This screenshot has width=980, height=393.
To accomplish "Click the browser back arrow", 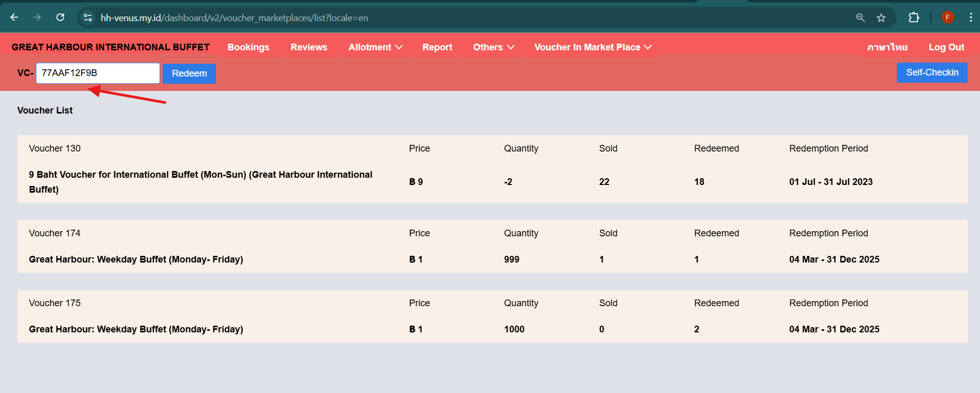I will (x=14, y=17).
